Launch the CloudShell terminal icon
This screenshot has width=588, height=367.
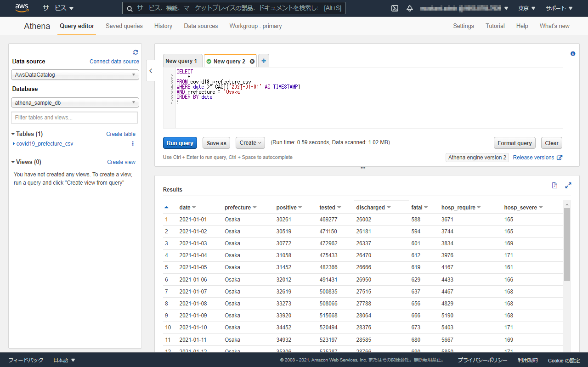point(395,8)
